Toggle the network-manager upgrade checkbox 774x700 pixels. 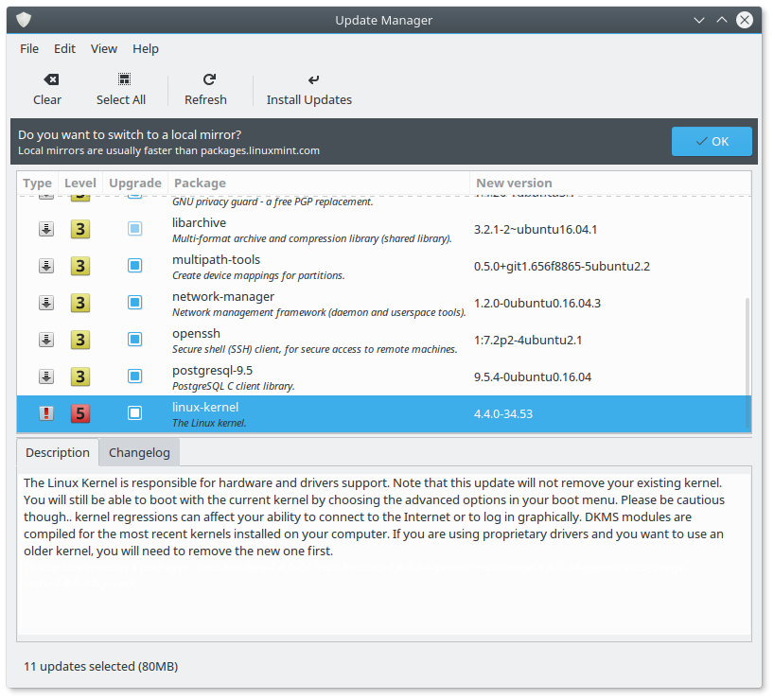(134, 303)
